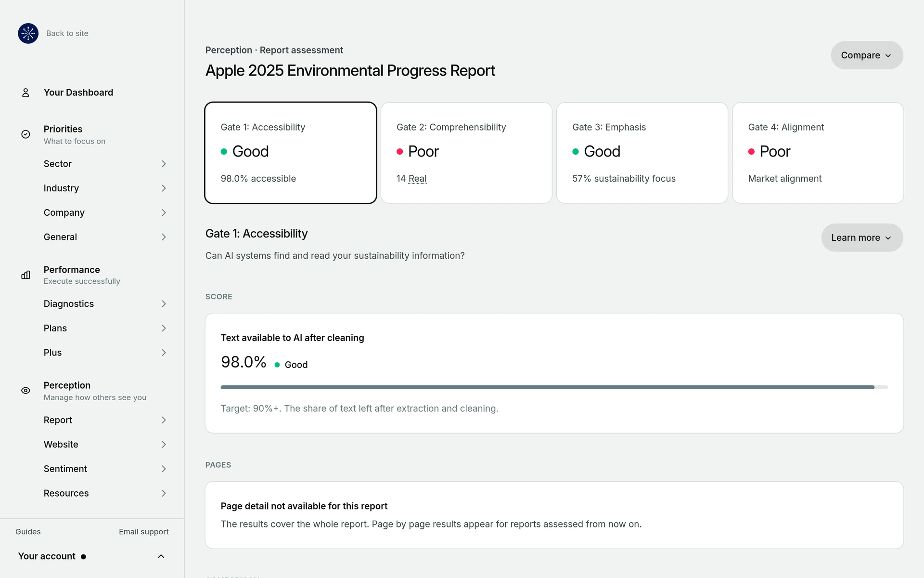924x578 pixels.
Task: Open the Diagnostics menu item
Action: click(x=69, y=304)
